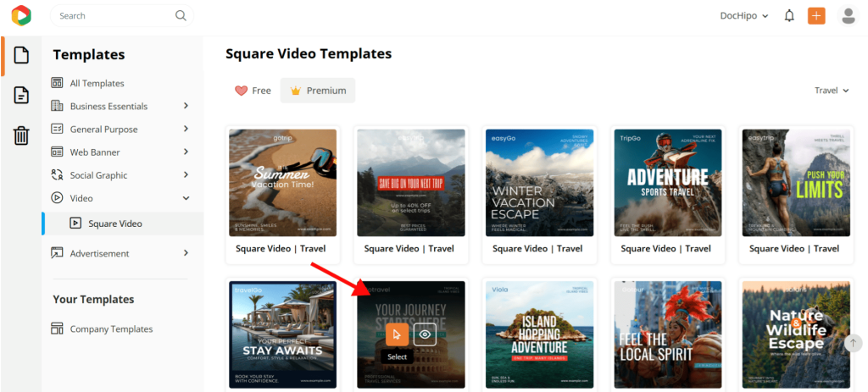Screen dimensions: 868x392
Task: Click the scroll-to-top arrow button
Action: 853,342
